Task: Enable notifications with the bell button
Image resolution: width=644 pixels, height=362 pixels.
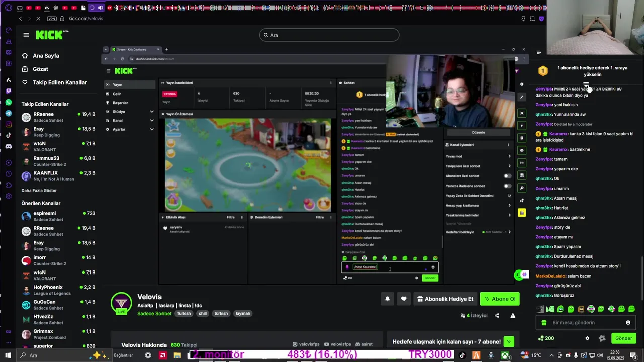Action: tap(387, 299)
